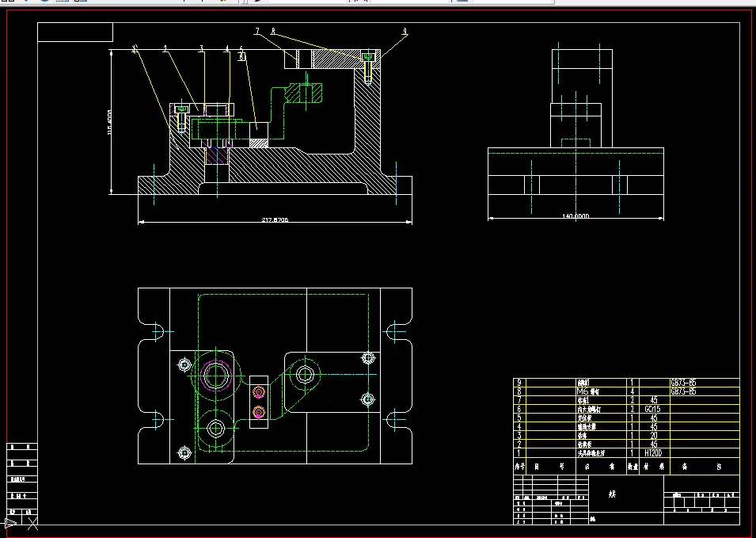This screenshot has height=538, width=756.
Task: Select the balloon callout number 9
Action: (405, 32)
